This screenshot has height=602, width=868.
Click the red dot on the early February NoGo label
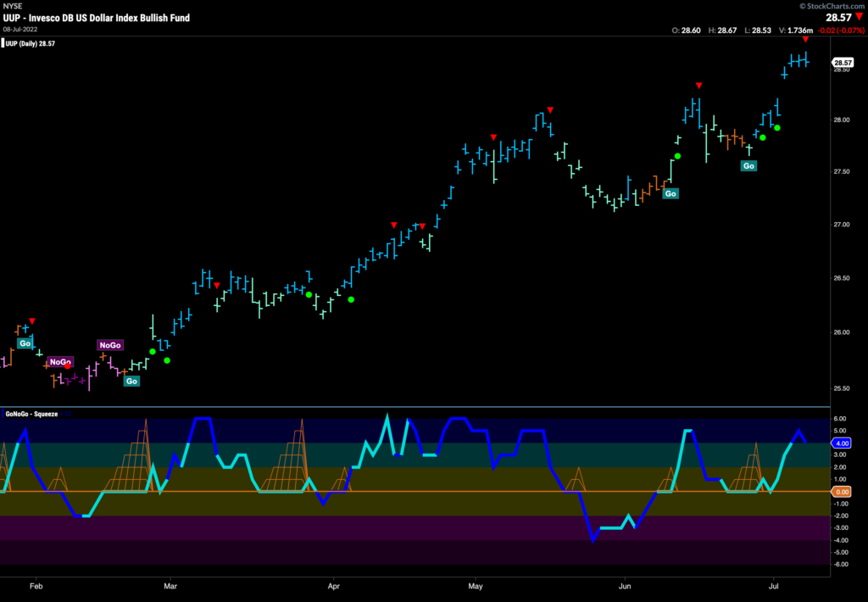[x=68, y=365]
